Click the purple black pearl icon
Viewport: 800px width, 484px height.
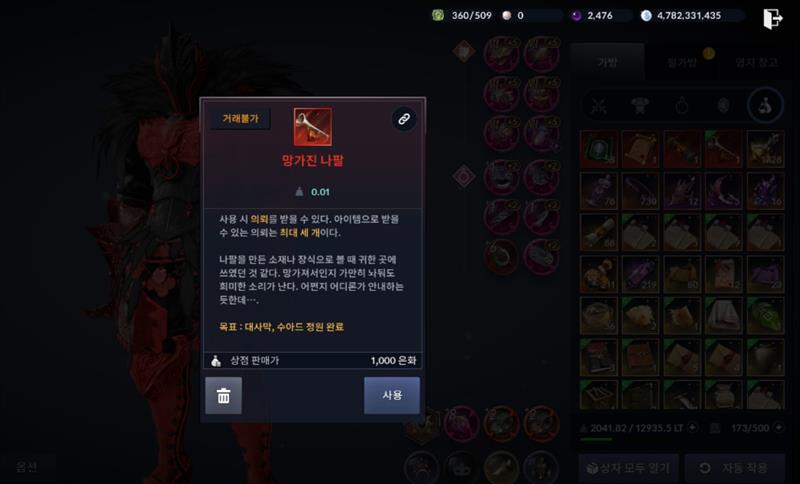576,15
